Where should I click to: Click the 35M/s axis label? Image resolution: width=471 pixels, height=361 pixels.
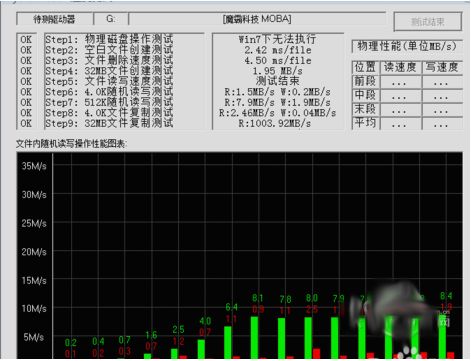click(x=34, y=166)
